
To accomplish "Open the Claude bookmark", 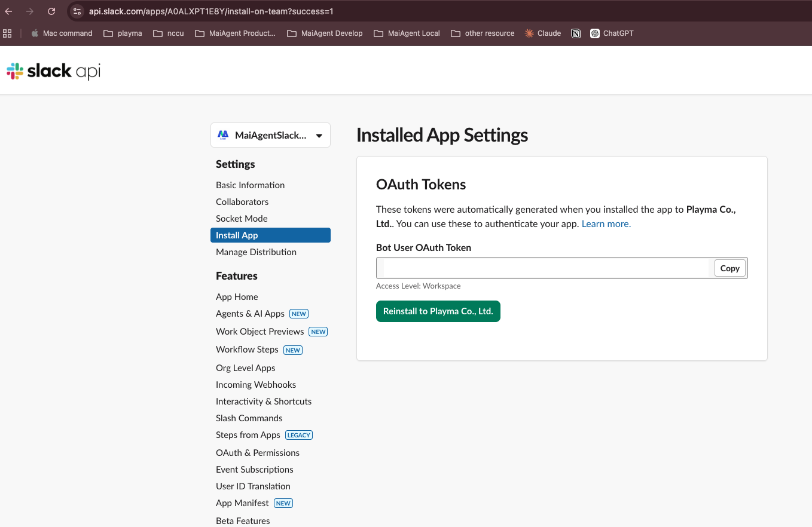I will click(x=542, y=33).
